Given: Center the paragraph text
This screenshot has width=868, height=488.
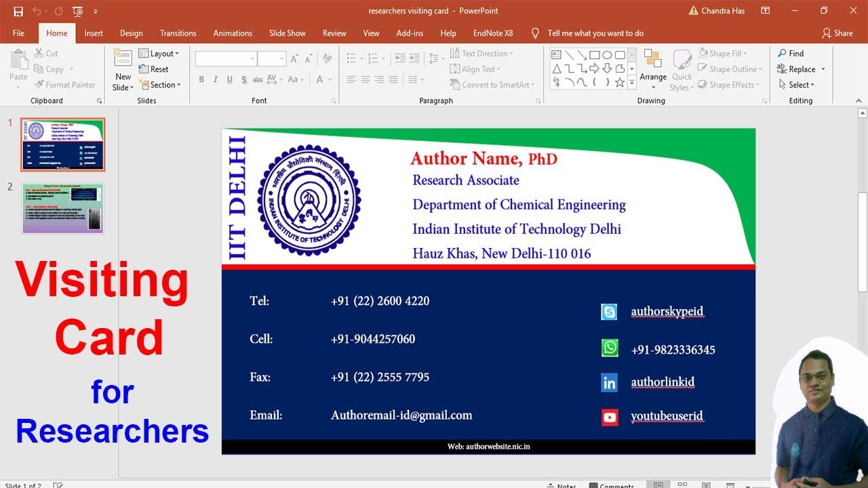Looking at the screenshot, I should (x=366, y=79).
